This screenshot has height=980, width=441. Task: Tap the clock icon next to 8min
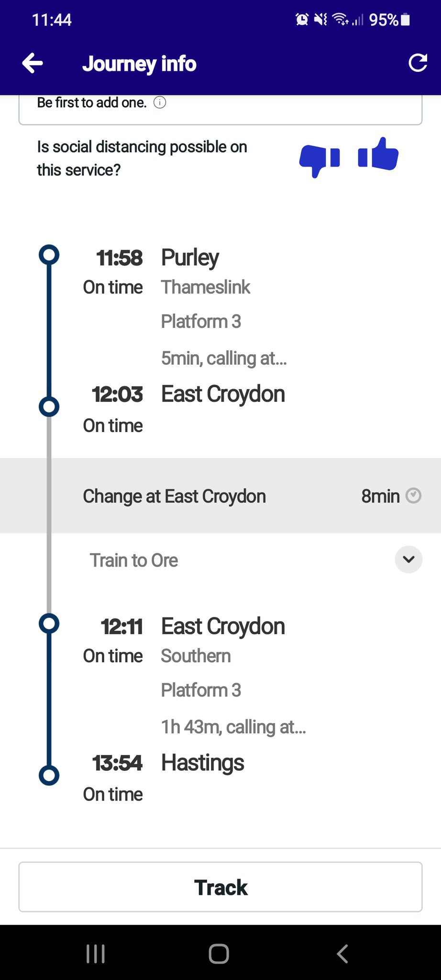point(413,496)
